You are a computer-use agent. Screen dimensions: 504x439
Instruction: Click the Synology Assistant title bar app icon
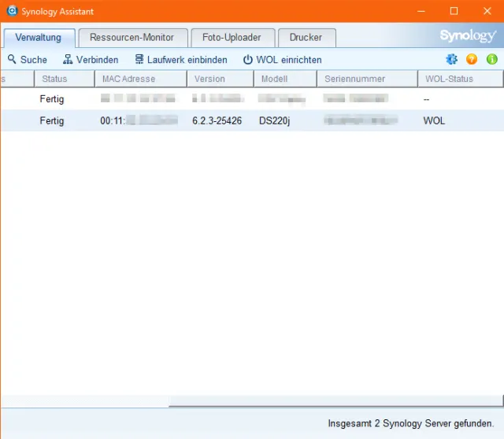[12, 10]
